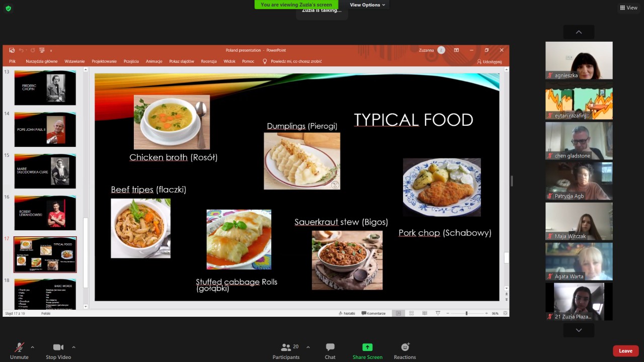Expand video options next to Stop Video

coord(73,347)
